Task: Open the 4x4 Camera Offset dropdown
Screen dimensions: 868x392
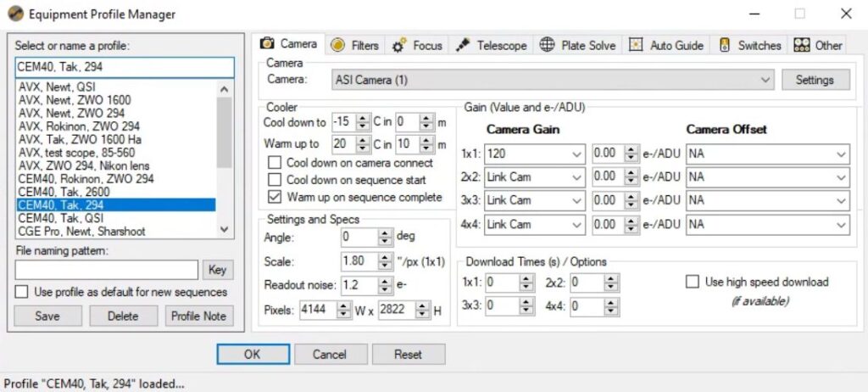Action: [768, 225]
